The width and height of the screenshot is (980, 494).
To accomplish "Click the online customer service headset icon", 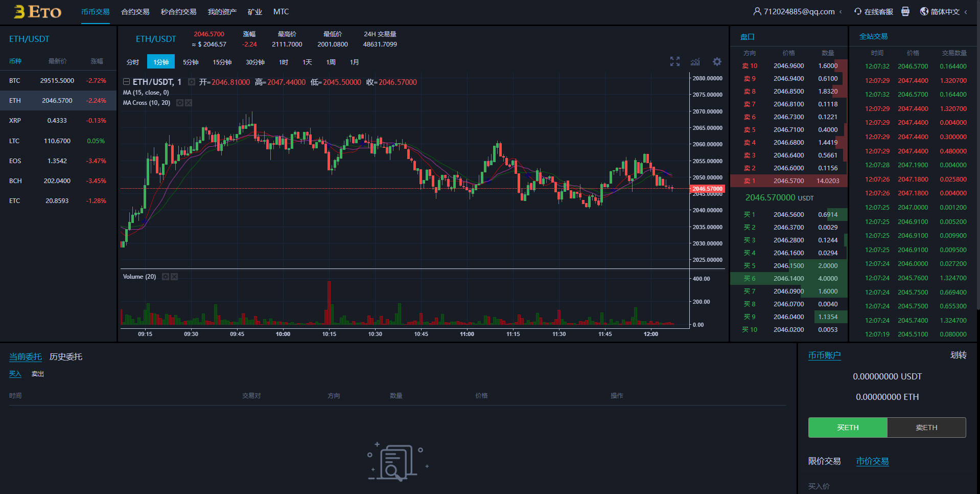I will [x=858, y=12].
